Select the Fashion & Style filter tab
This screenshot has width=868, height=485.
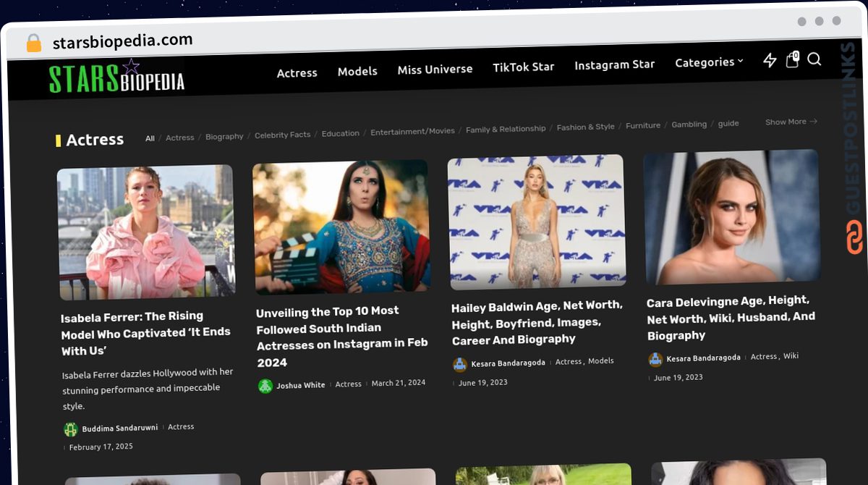point(586,127)
